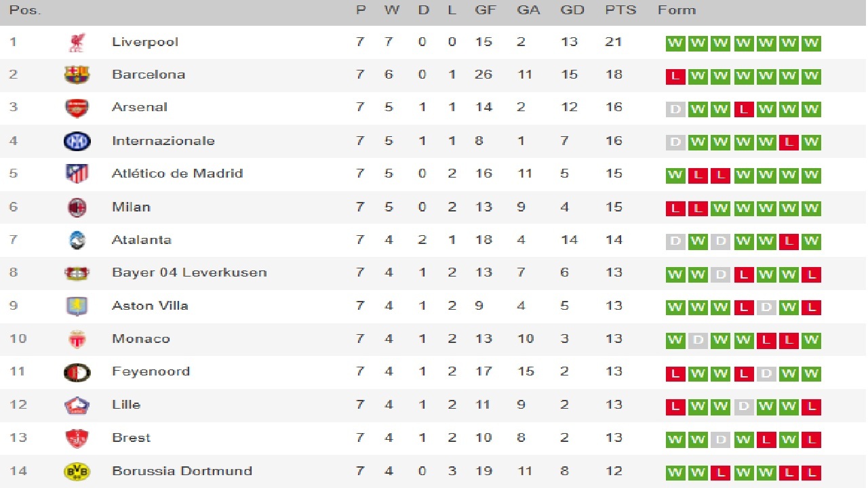Viewport: 868px width, 488px height.
Task: Click the Milan club crest icon
Action: coord(77,207)
